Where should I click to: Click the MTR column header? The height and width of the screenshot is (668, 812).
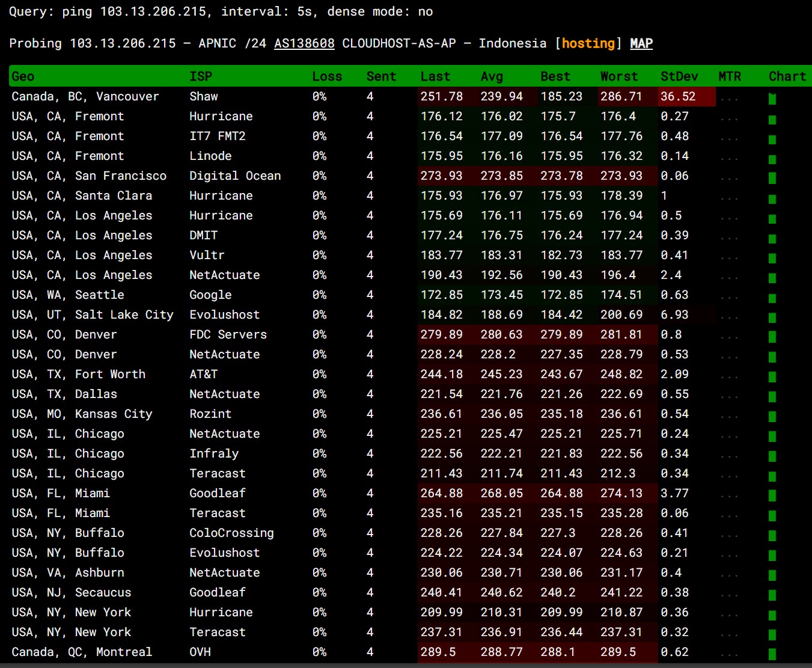click(x=730, y=76)
